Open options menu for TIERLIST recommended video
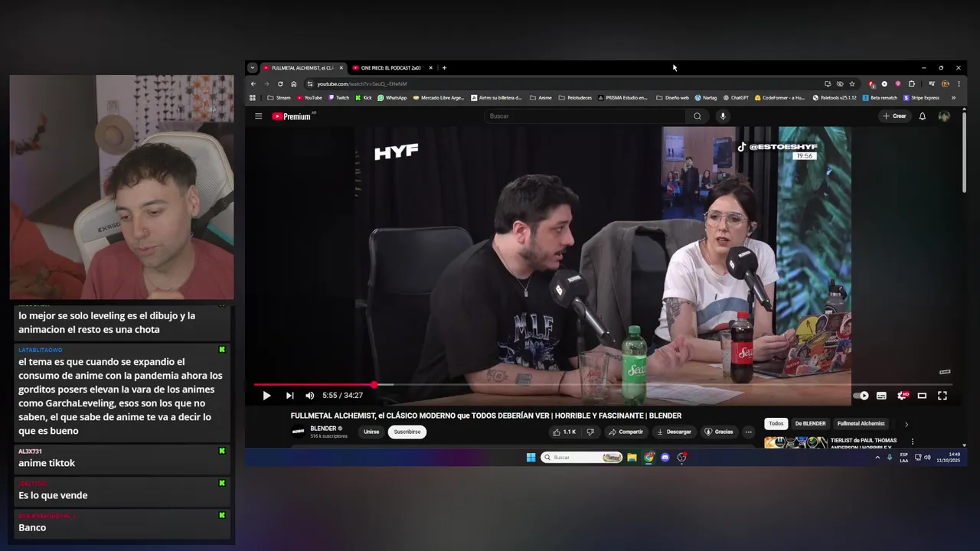This screenshot has height=551, width=980. coord(913,441)
